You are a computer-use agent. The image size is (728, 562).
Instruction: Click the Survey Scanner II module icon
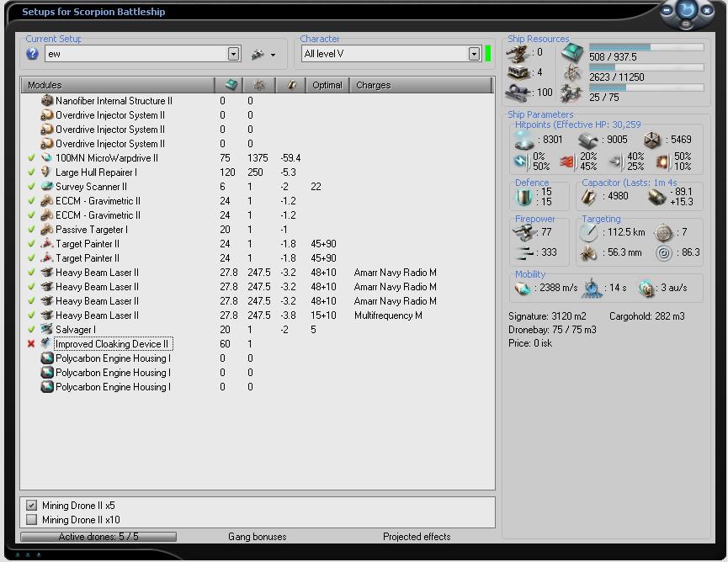coord(47,187)
